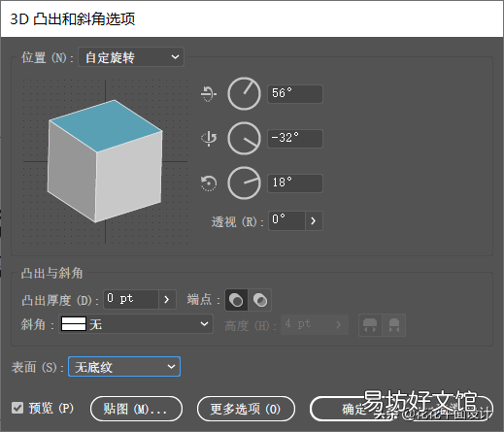Open the 位置 position dropdown
Image resolution: width=504 pixels, height=432 pixels.
(131, 57)
